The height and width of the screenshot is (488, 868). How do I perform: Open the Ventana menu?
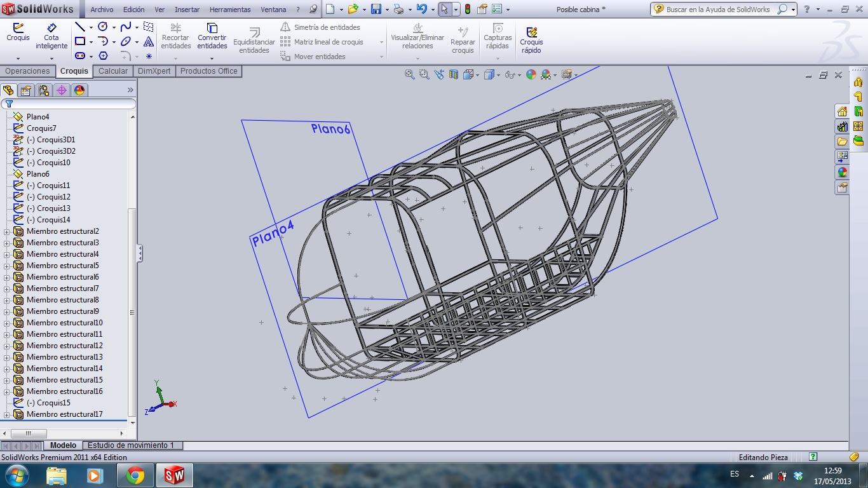(x=273, y=10)
